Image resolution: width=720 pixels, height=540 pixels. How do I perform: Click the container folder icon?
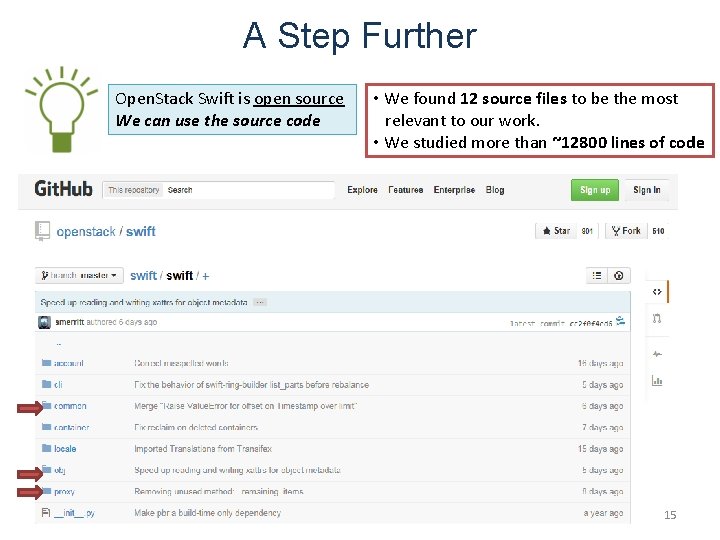point(46,427)
